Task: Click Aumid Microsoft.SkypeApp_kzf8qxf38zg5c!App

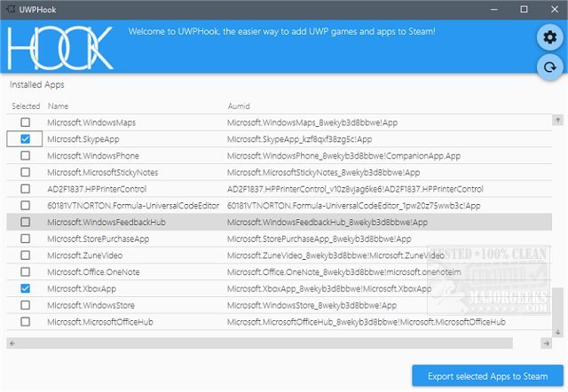Action: (300, 139)
